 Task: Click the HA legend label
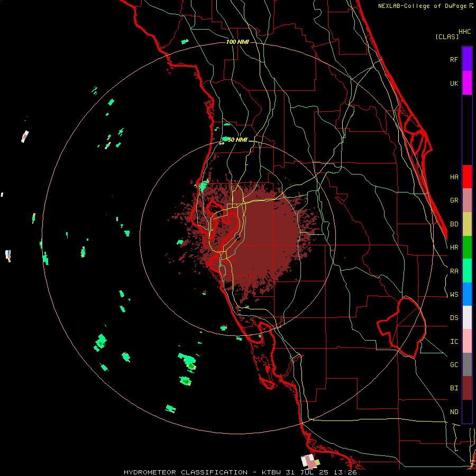(x=454, y=177)
